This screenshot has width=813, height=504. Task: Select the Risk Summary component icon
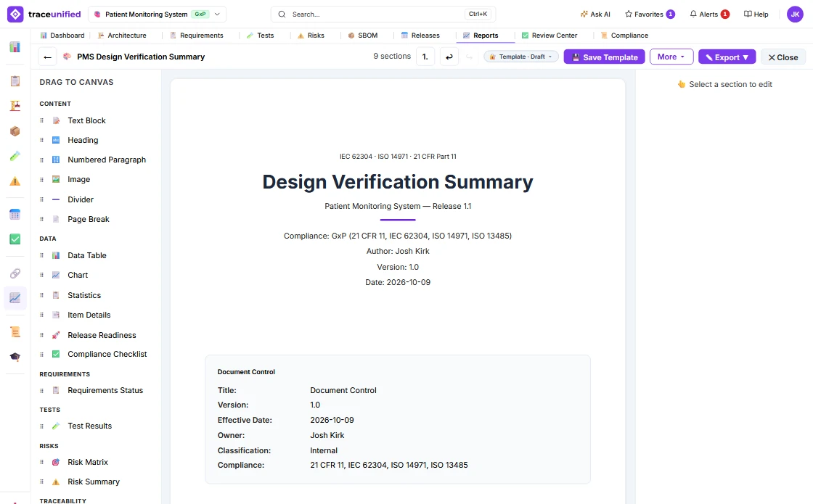pyautogui.click(x=56, y=482)
